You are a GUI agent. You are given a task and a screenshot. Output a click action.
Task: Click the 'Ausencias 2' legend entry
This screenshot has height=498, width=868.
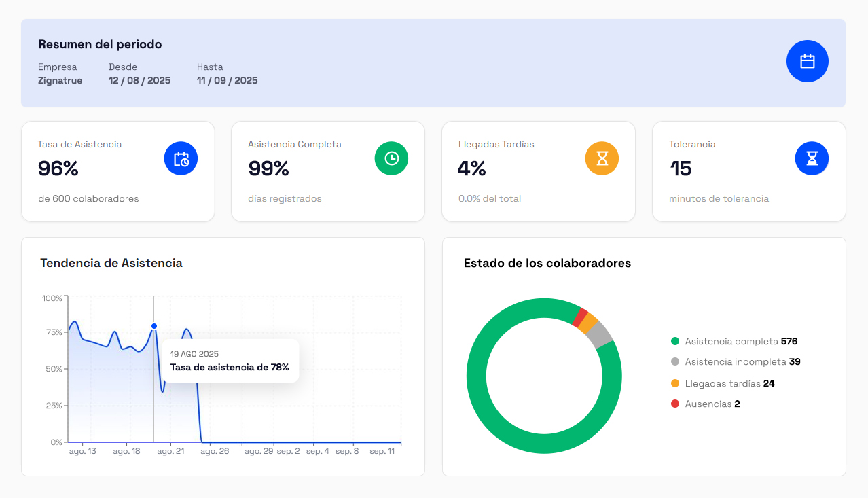(x=706, y=404)
